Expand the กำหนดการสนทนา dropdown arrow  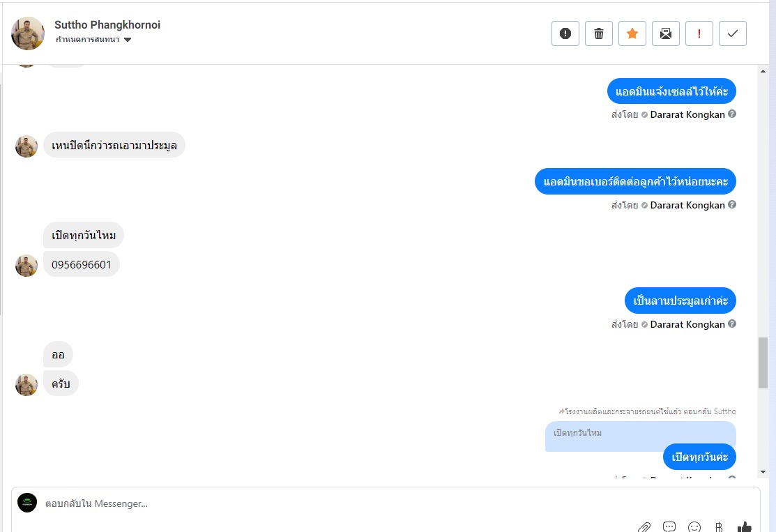click(x=128, y=40)
